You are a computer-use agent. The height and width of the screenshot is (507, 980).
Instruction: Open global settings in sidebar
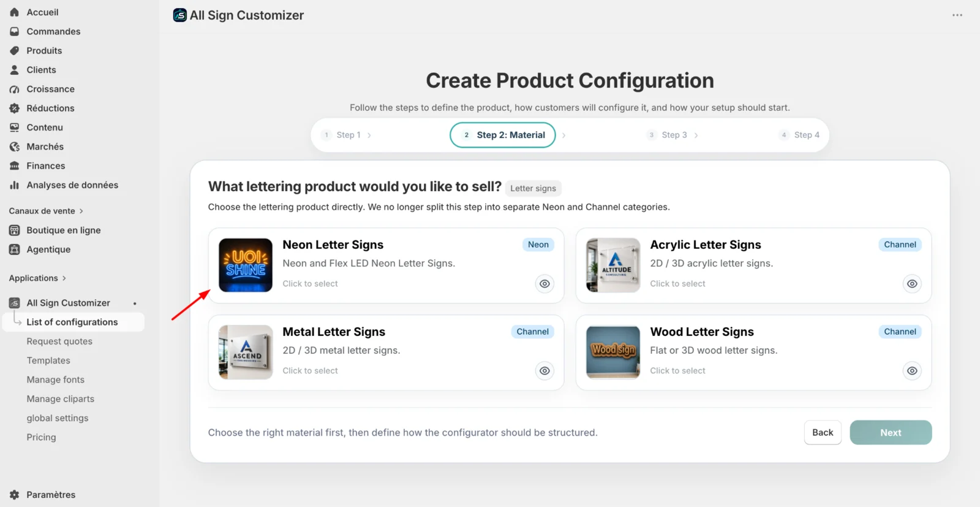(58, 418)
